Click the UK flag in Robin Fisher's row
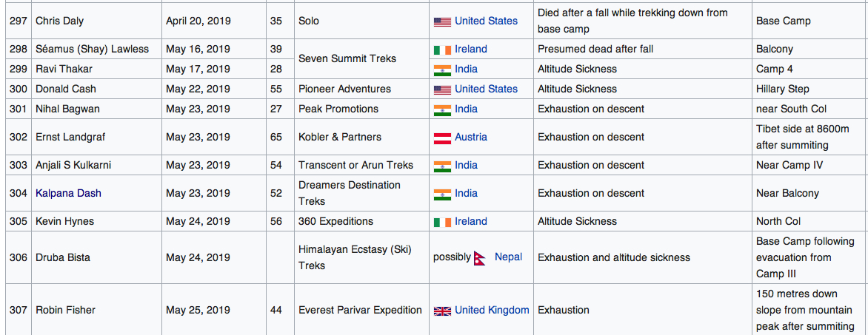Image resolution: width=868 pixels, height=335 pixels. (441, 311)
